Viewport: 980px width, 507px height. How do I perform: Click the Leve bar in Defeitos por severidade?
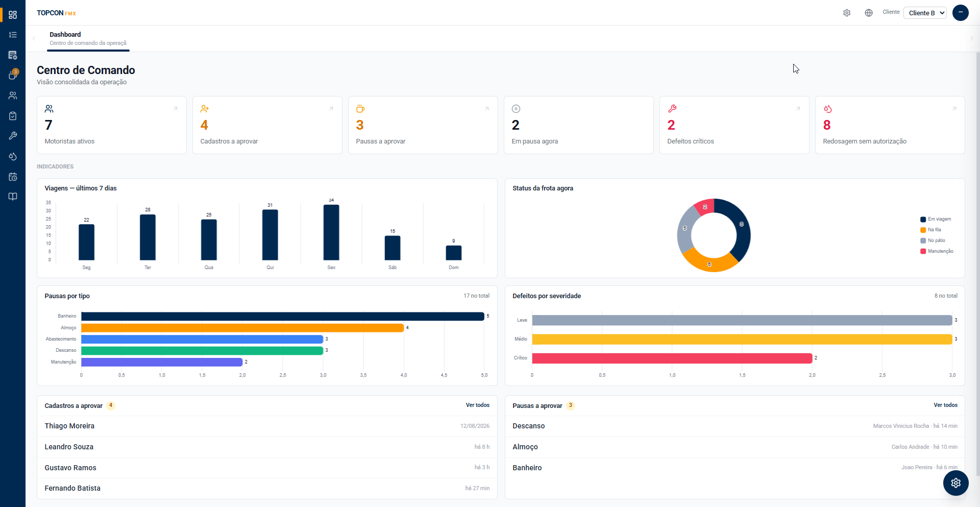pos(742,320)
